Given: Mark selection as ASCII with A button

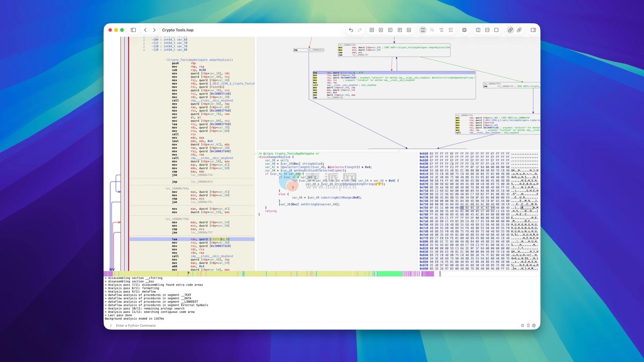Looking at the screenshot, I should tap(381, 30).
